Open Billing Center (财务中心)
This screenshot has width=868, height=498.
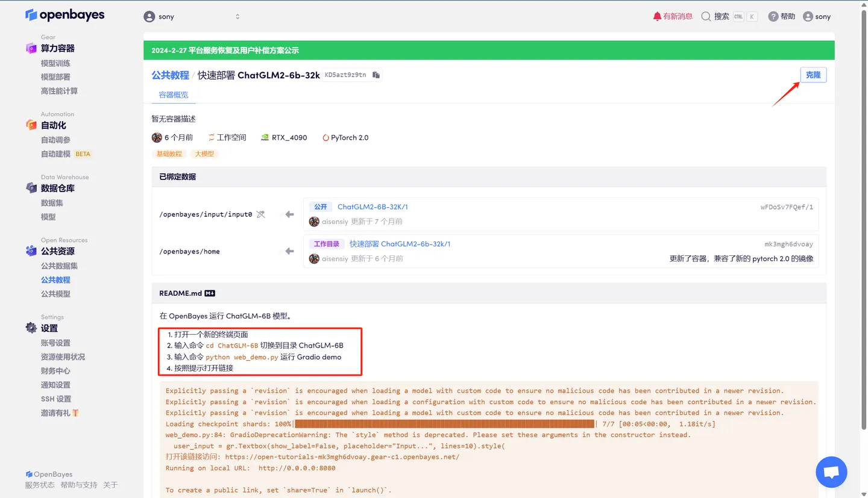tap(55, 371)
